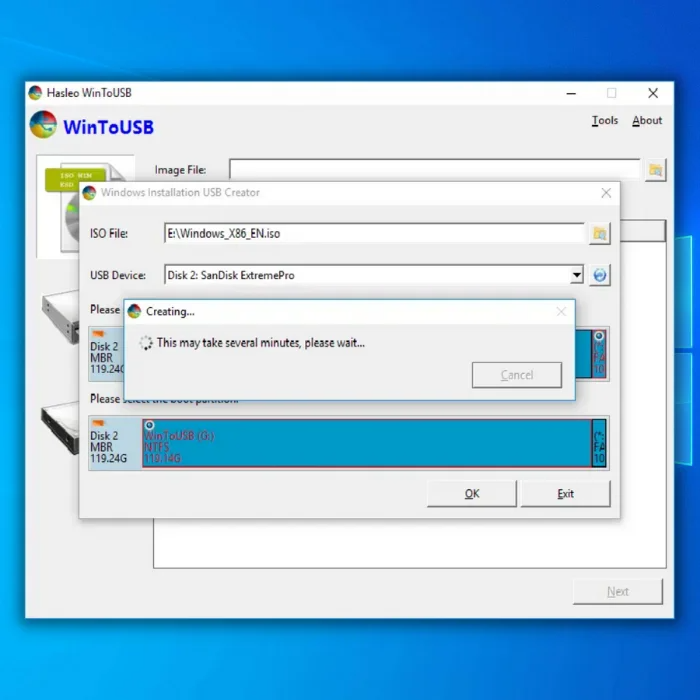Open the Tools menu in WinToUSB
Screen dimensions: 700x700
click(604, 121)
